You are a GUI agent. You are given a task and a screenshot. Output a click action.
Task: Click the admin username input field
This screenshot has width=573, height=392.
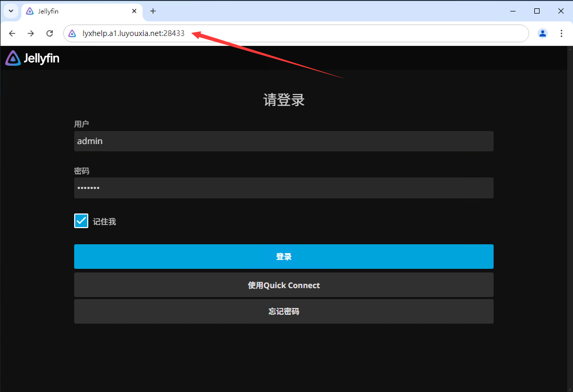click(x=284, y=141)
